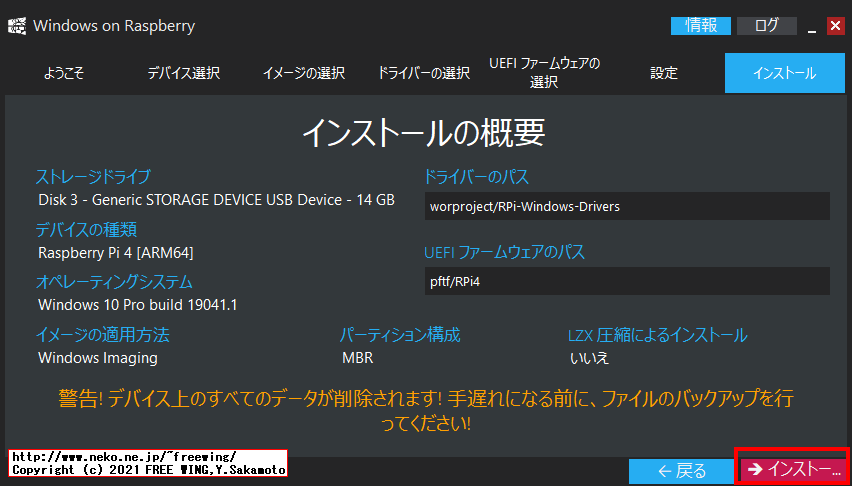Switch to the イメージの選択 tab
The image size is (852, 486).
click(304, 73)
